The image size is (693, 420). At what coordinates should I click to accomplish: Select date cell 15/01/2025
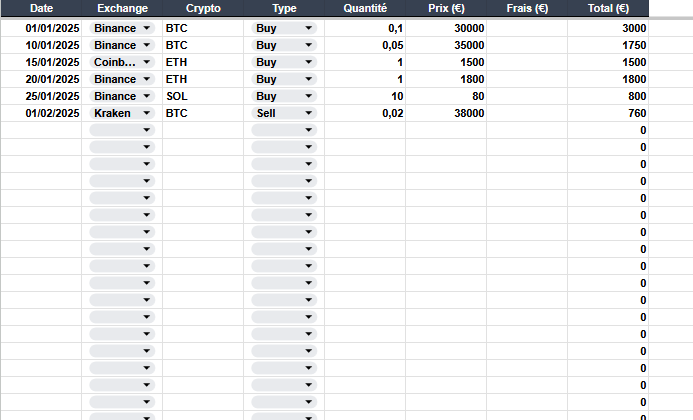point(42,62)
